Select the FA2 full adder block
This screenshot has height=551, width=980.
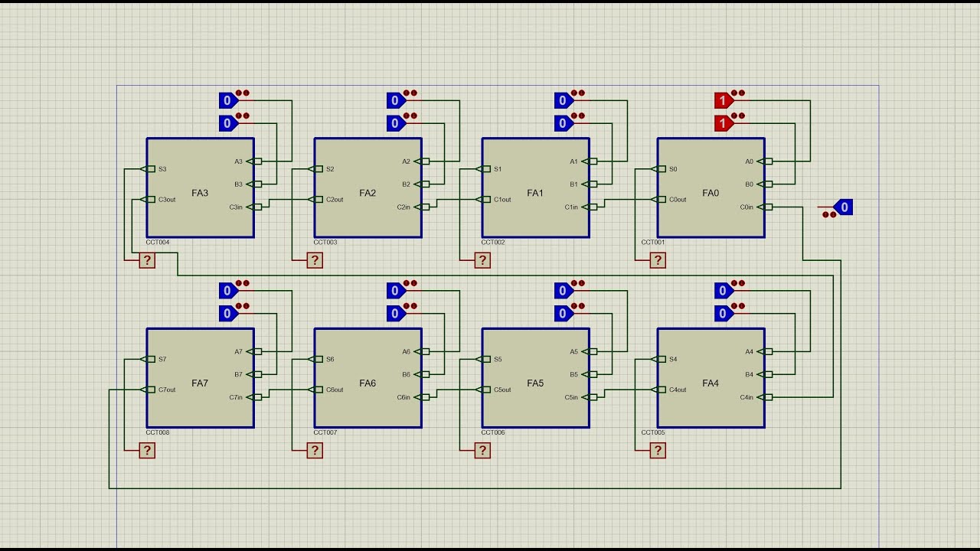368,188
